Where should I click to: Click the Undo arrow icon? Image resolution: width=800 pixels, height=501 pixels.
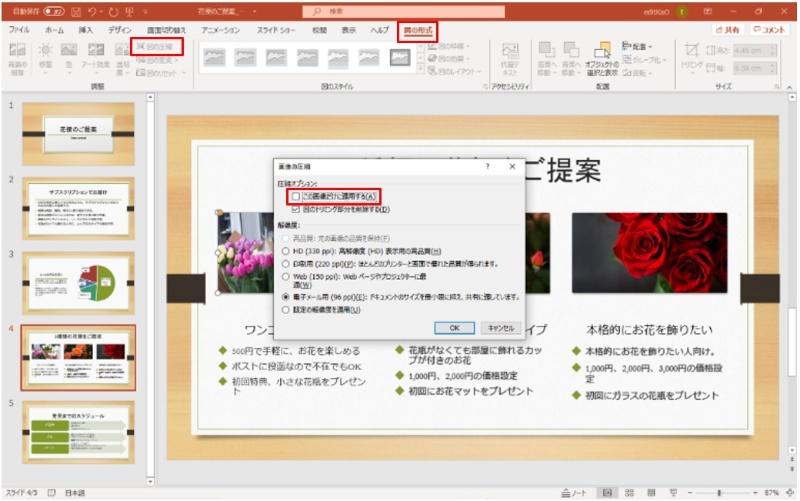92,11
